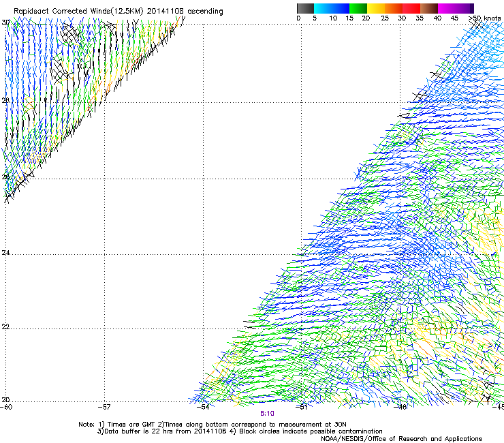504x443 pixels.
Task: Click the latitude axis label '28'
Action: pos(5,100)
